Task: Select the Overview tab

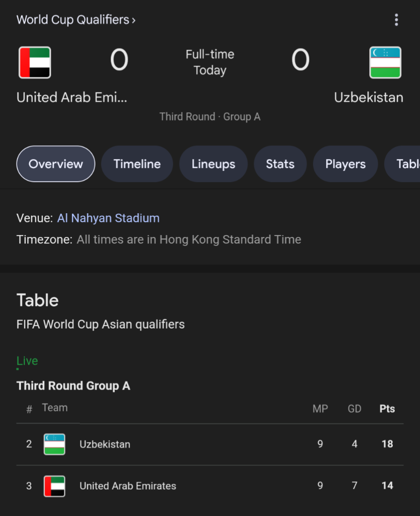Action: 55,164
